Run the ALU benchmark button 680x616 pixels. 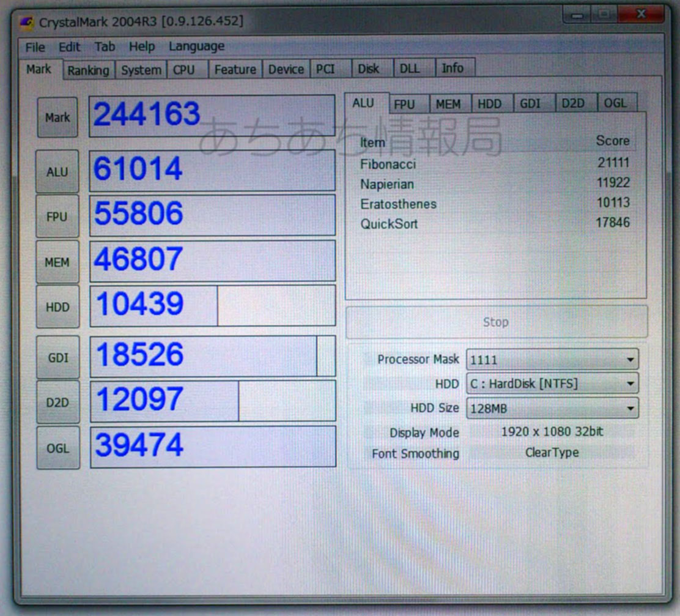click(x=57, y=172)
